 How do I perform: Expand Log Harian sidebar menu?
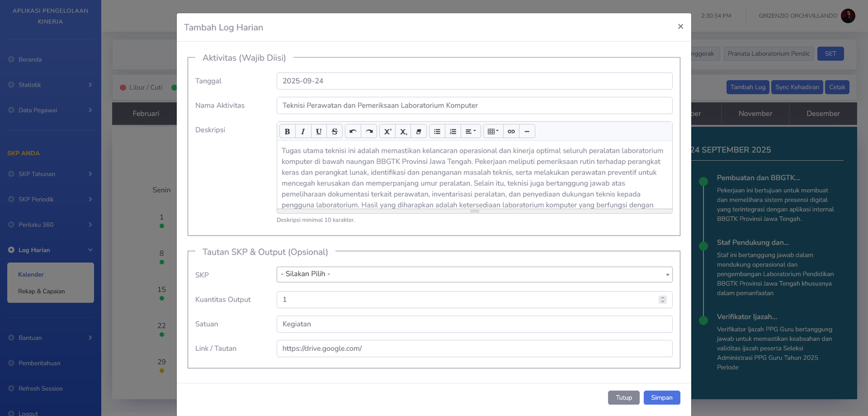[x=50, y=250]
